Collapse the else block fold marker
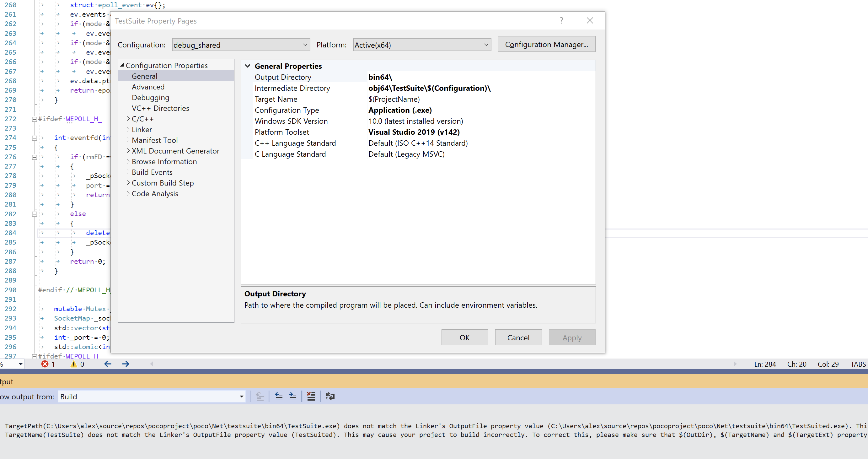 (35, 214)
